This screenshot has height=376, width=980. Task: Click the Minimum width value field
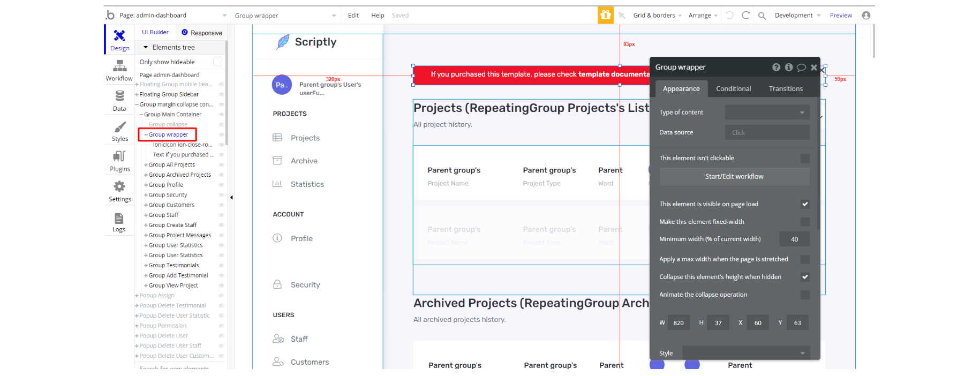click(x=794, y=239)
